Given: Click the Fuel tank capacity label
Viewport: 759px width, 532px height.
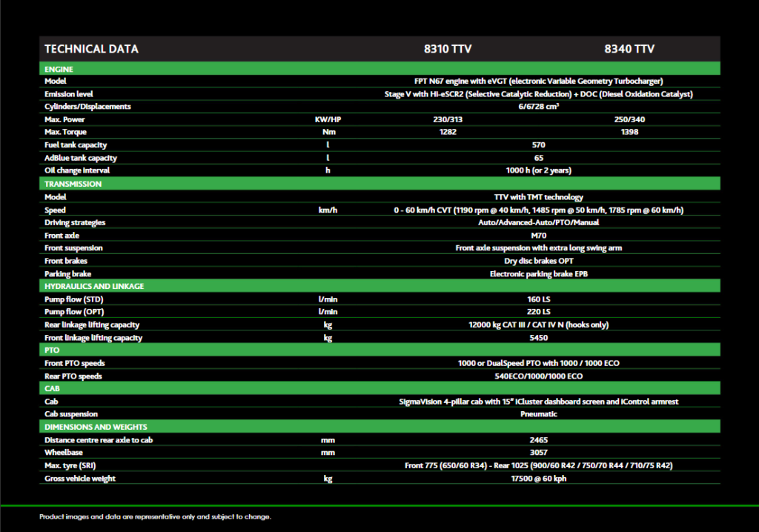Looking at the screenshot, I should click(x=76, y=144).
